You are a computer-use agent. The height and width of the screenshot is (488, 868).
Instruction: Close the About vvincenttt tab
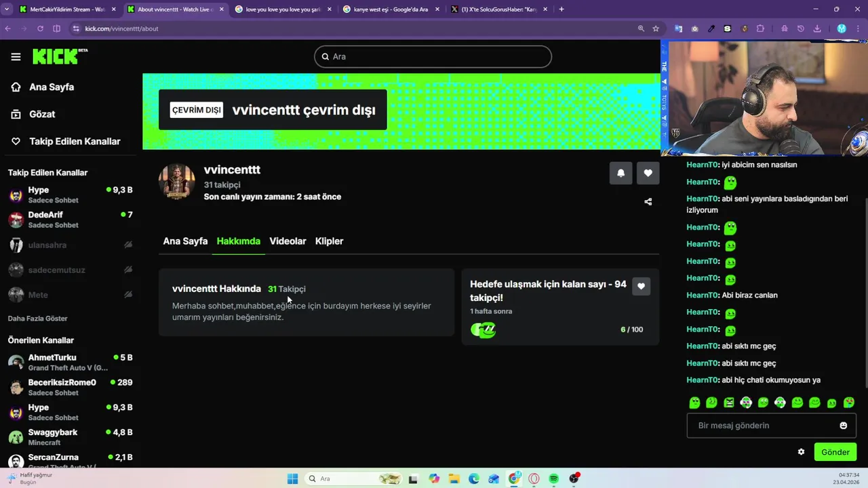click(221, 9)
